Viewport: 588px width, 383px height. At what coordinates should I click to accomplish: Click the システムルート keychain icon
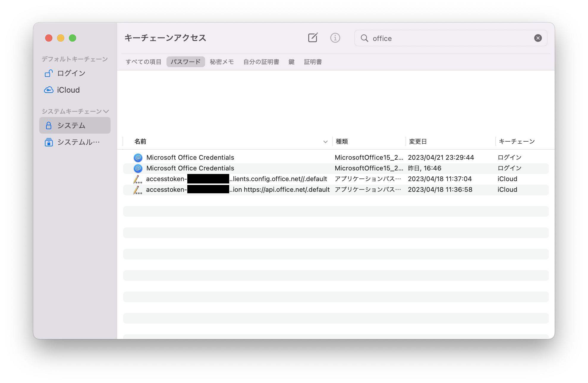(x=49, y=142)
